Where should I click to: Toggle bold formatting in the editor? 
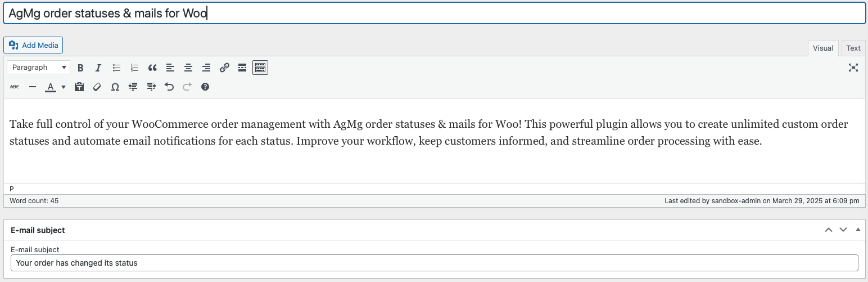click(x=80, y=68)
